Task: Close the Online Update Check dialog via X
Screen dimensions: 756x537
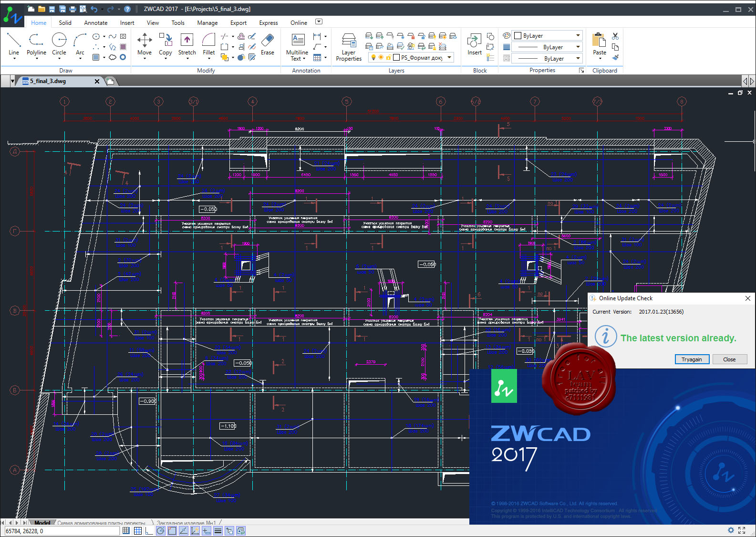Action: tap(747, 298)
